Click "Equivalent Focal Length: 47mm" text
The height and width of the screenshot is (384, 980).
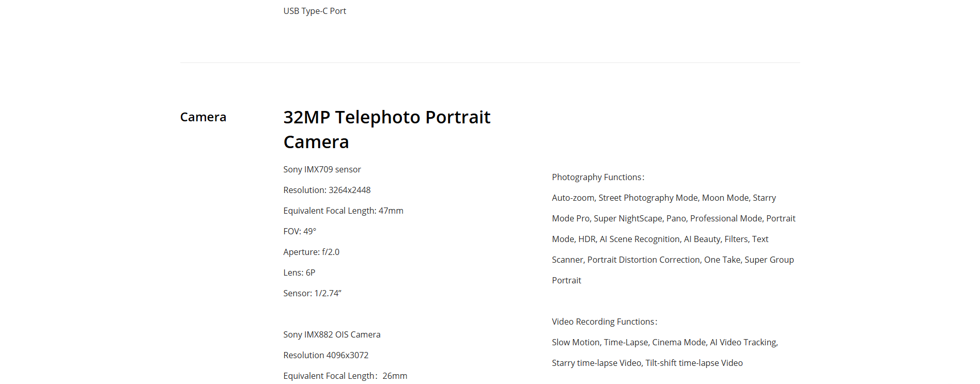pos(343,211)
